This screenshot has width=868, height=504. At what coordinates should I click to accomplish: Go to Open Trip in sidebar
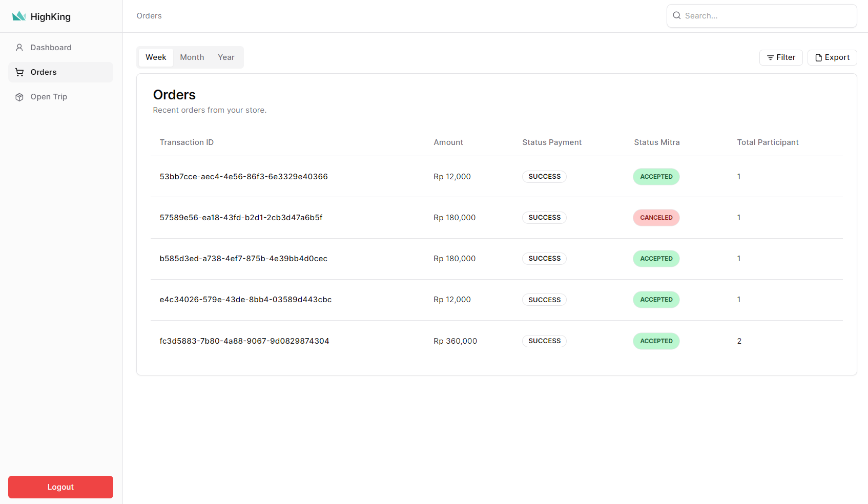[x=49, y=97]
